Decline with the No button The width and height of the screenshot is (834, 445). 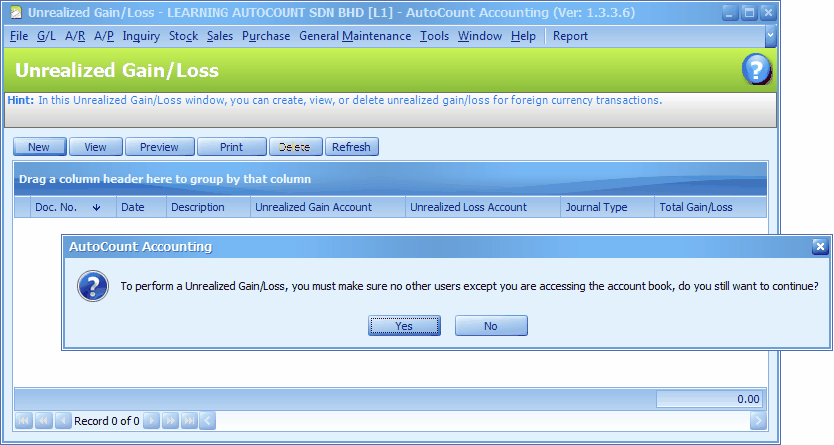tap(491, 326)
